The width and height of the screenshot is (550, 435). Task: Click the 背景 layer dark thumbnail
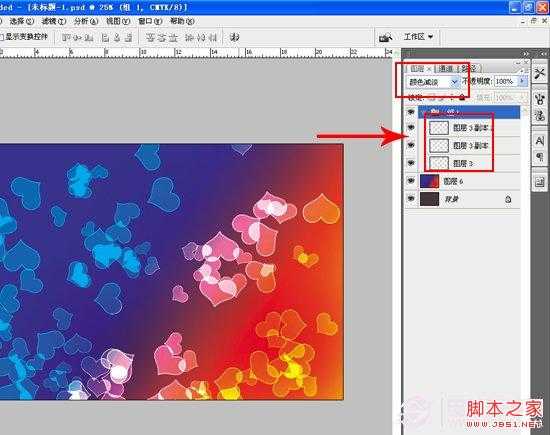point(429,199)
